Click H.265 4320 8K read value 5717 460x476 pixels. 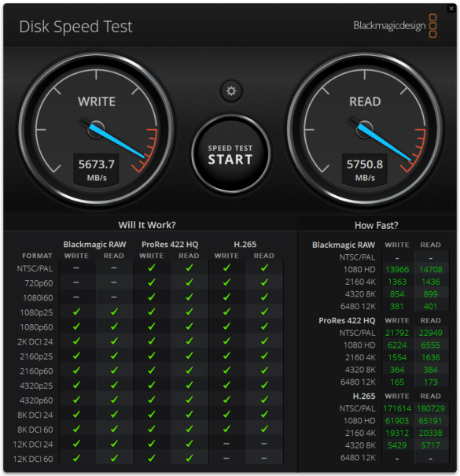pos(431,445)
